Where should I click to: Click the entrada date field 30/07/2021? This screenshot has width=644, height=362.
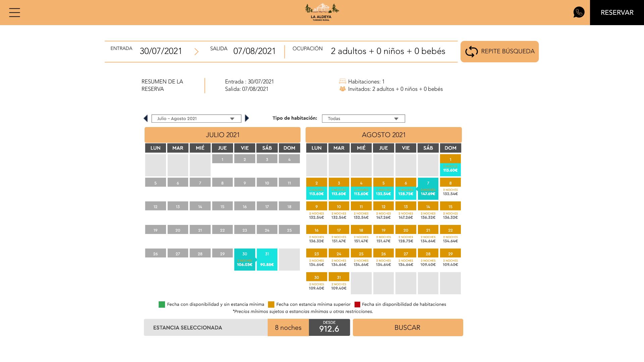coord(161,51)
